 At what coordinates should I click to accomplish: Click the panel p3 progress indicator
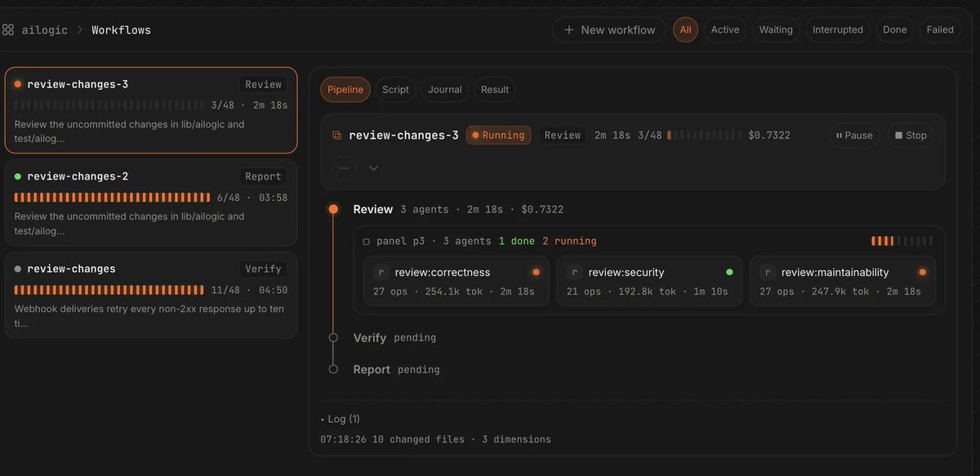click(x=902, y=241)
